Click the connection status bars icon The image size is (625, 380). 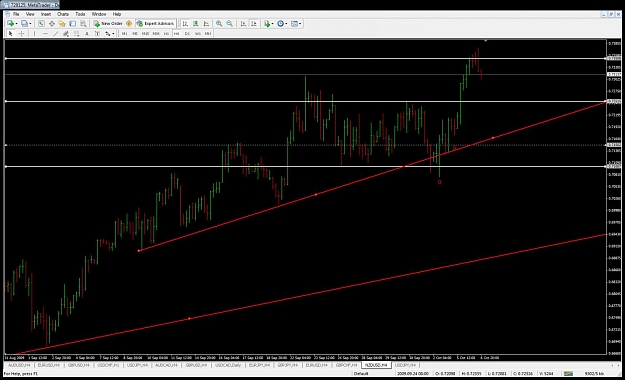pos(568,374)
